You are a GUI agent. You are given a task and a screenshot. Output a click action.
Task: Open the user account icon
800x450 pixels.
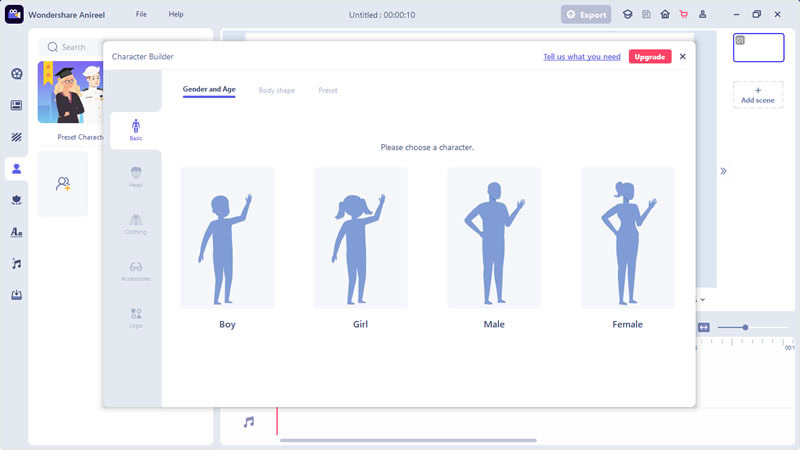703,14
